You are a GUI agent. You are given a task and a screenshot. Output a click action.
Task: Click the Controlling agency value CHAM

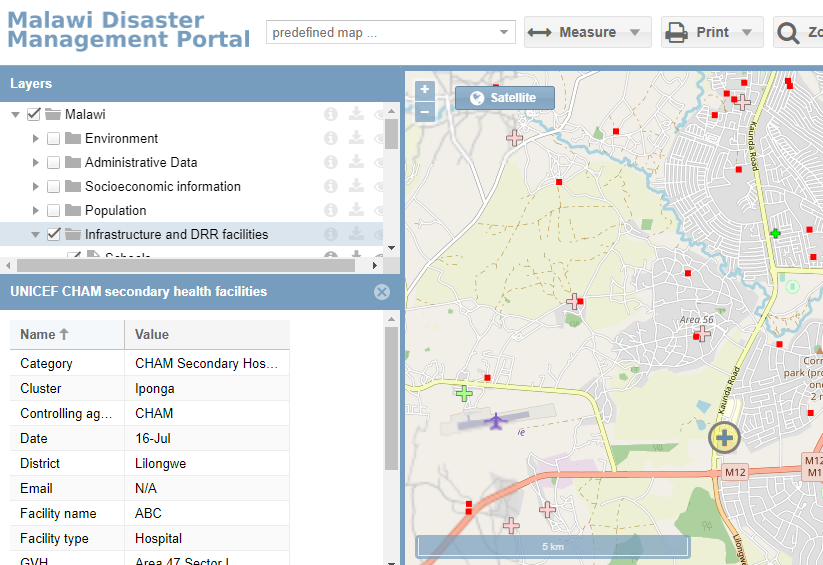coord(154,413)
